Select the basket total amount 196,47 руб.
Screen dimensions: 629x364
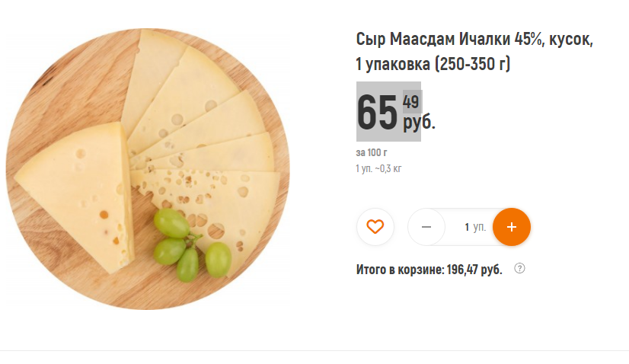pyautogui.click(x=474, y=270)
